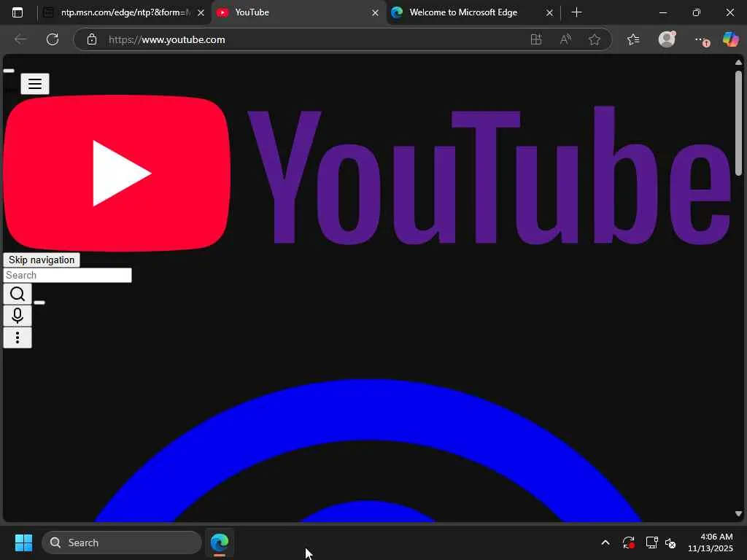Viewport: 747px width, 560px height.
Task: Start voice search with microphone icon
Action: click(18, 316)
